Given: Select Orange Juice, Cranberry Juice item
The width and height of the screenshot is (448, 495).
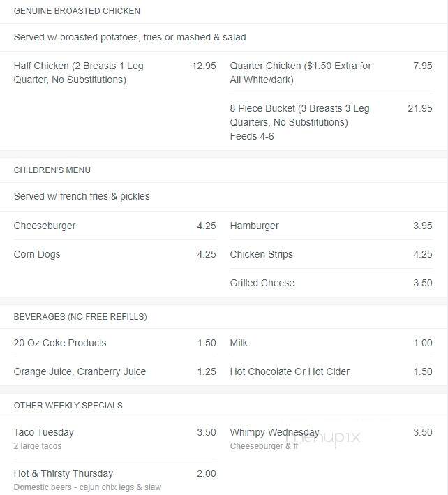Looking at the screenshot, I should coord(115,371).
